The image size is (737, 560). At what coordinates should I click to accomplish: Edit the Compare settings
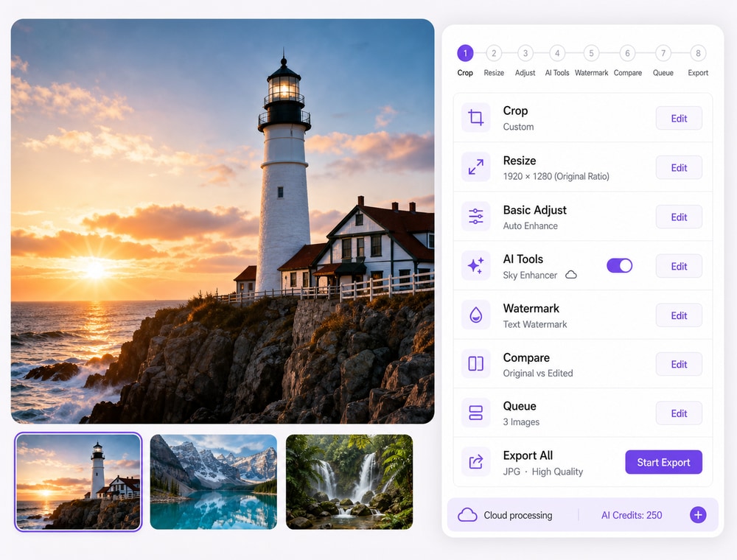[679, 364]
